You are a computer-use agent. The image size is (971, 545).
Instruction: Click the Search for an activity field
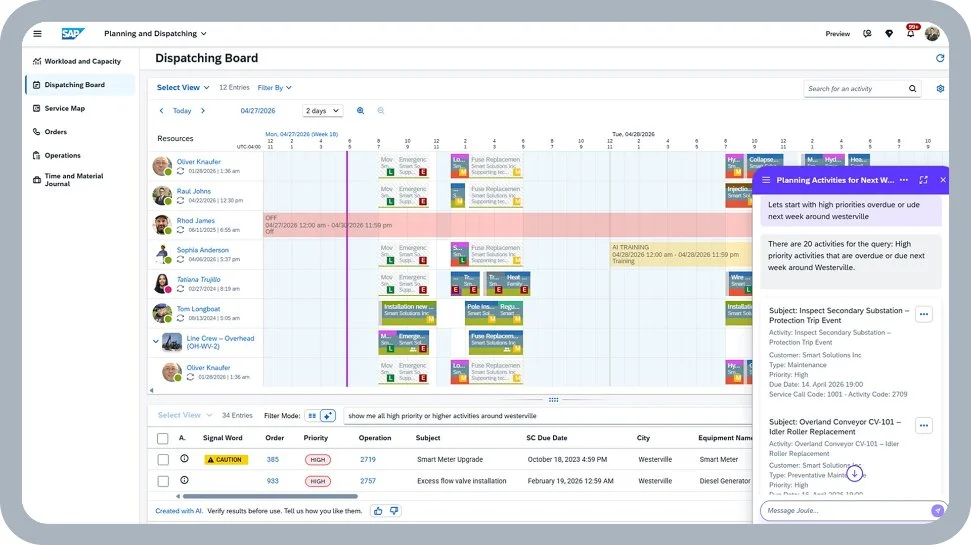pos(855,89)
